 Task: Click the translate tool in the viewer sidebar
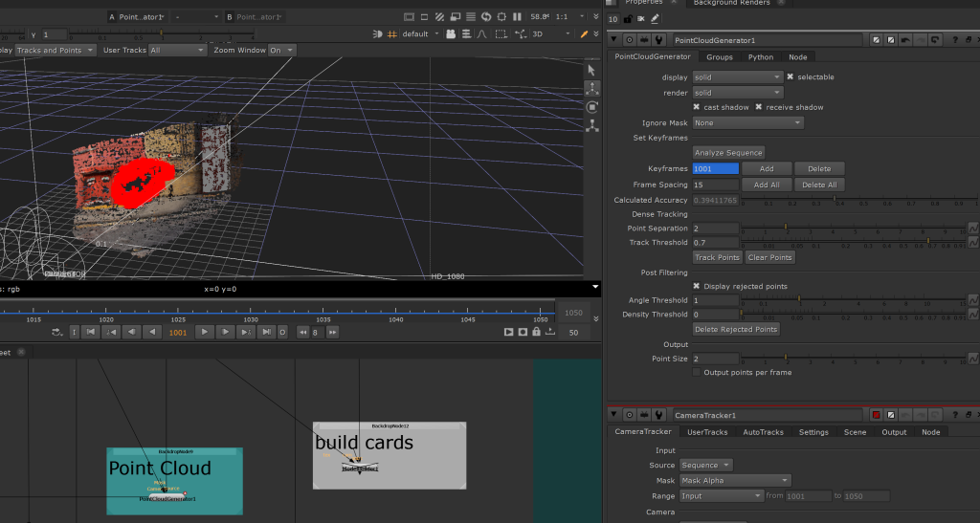click(x=591, y=89)
